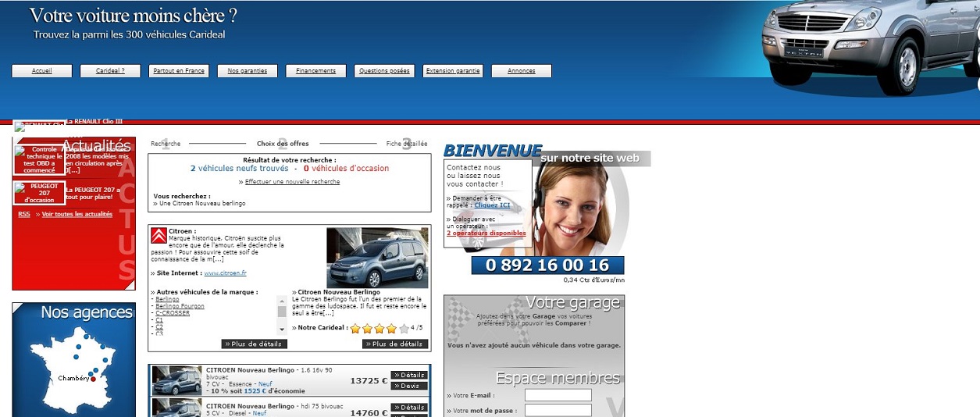Open the Accueil menu item
Image resolution: width=980 pixels, height=417 pixels.
[x=42, y=71]
